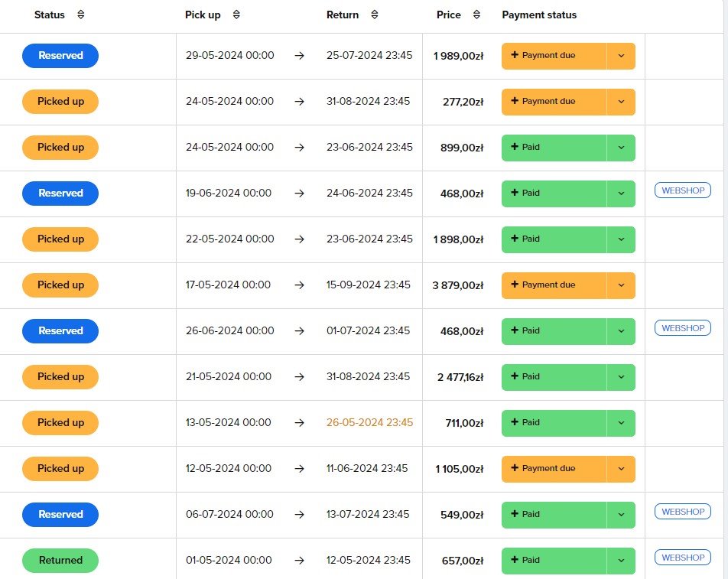Expand the Paid dropdown for 1 898,00zł order

coord(621,239)
